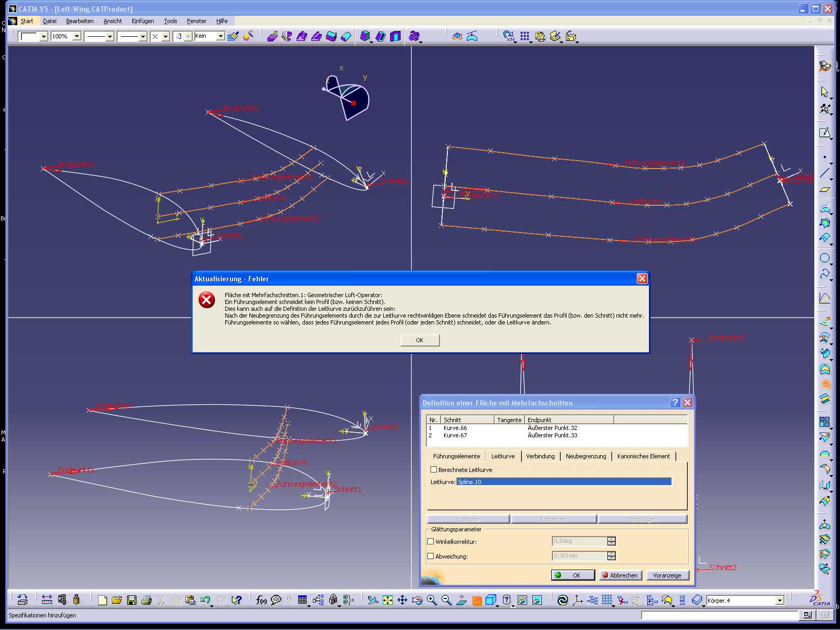Select the Circle tool in right toolbar
The width and height of the screenshot is (840, 630).
click(825, 258)
